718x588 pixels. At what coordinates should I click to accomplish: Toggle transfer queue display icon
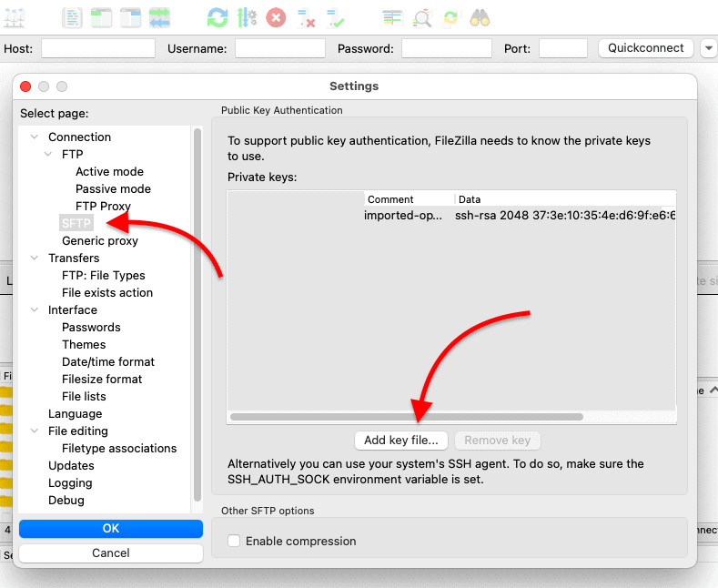coord(160,18)
